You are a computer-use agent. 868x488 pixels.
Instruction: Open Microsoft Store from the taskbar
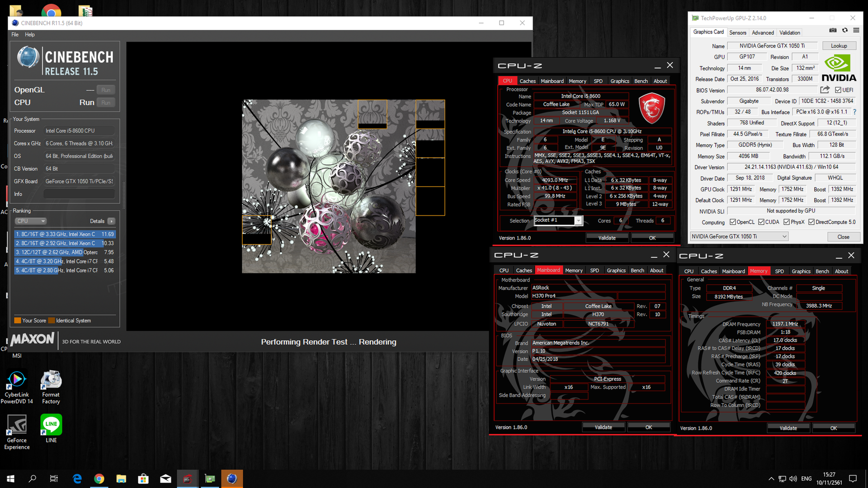tap(143, 479)
